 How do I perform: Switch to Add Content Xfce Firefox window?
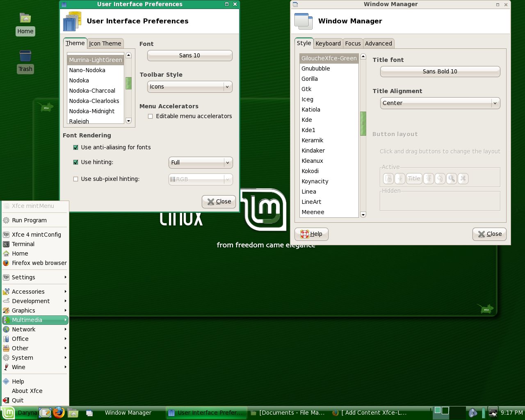(370, 413)
